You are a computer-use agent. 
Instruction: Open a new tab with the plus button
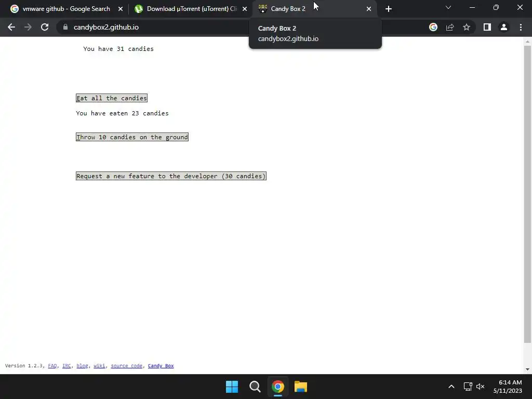[x=389, y=9]
